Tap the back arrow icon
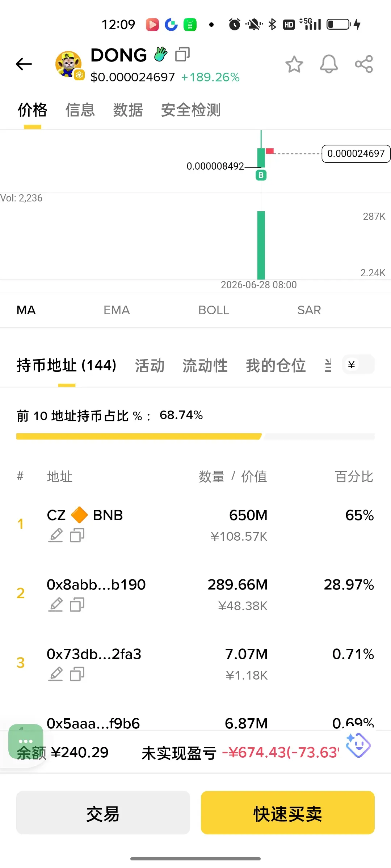Image resolution: width=391 pixels, height=868 pixels. pyautogui.click(x=24, y=64)
